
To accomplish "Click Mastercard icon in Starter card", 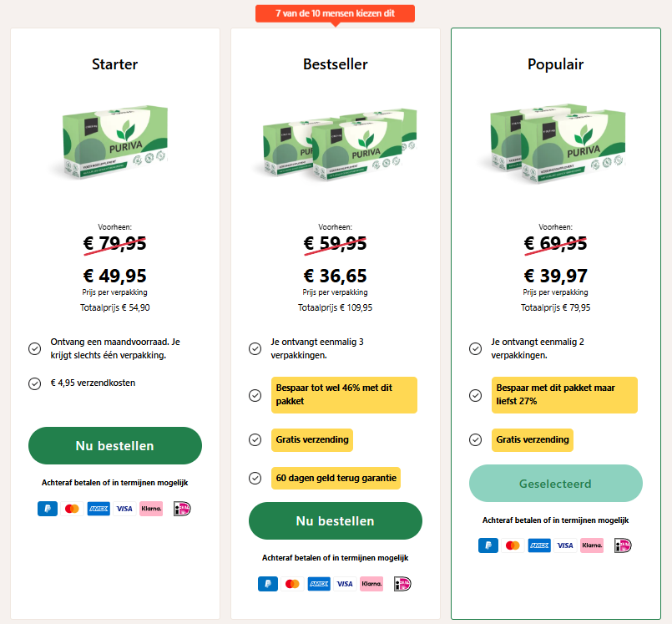I will point(73,508).
